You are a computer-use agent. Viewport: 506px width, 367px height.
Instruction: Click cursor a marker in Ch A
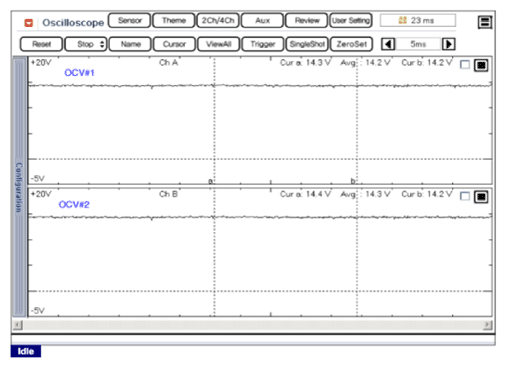211,181
